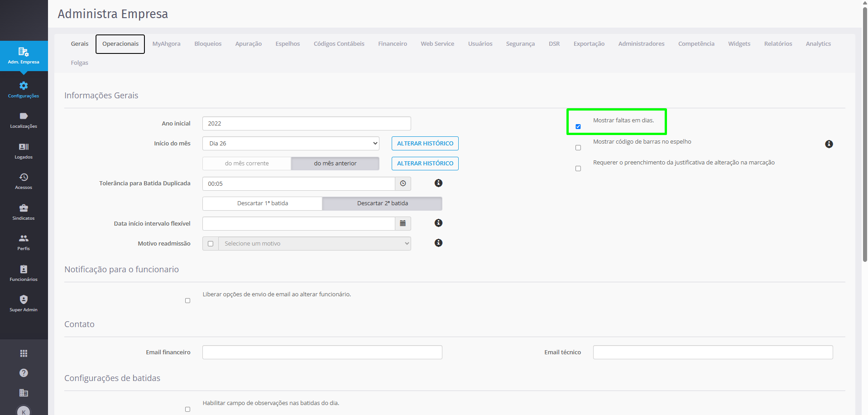The height and width of the screenshot is (415, 868).
Task: Click info icon for Data início intervalo flexível
Action: coord(438,223)
